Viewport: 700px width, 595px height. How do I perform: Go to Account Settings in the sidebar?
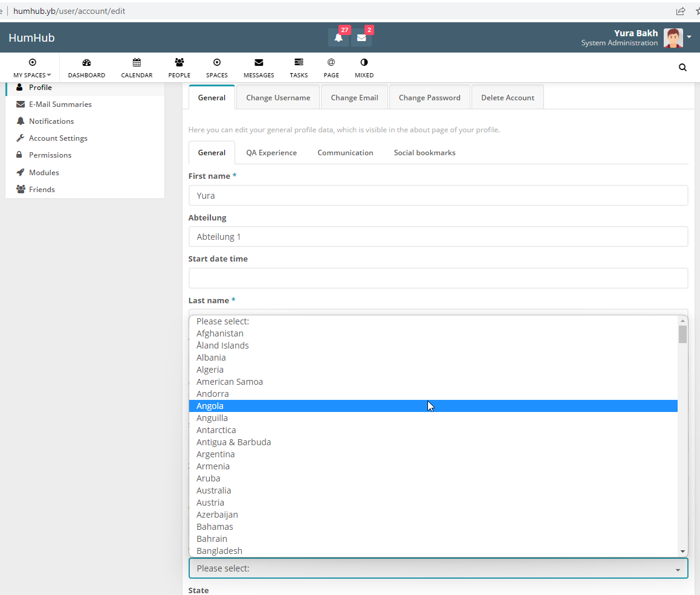57,138
